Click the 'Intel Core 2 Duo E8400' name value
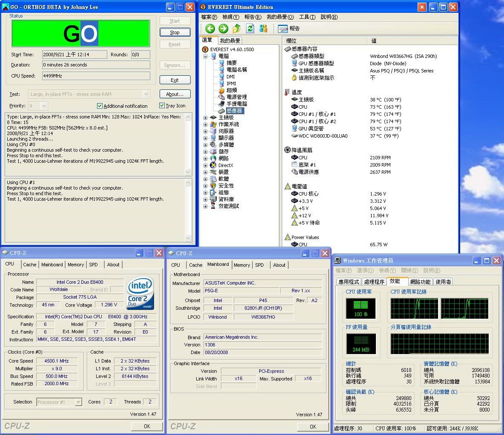The image size is (504, 435). (x=80, y=282)
